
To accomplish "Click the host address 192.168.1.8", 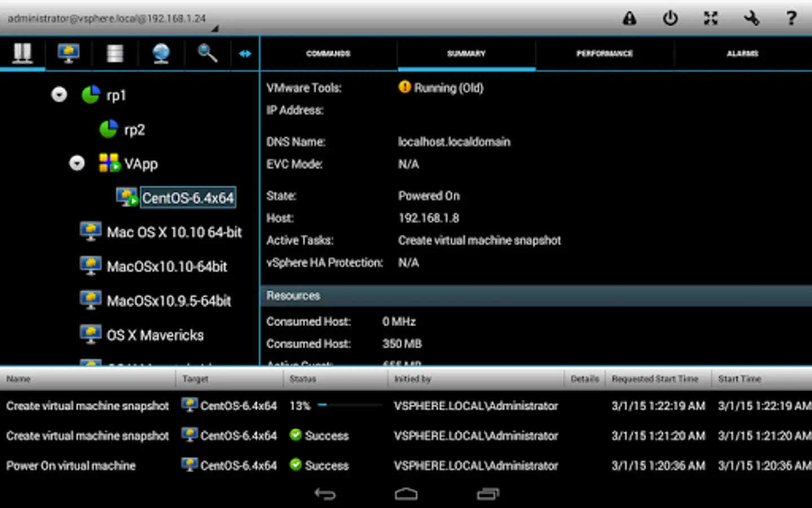I will pyautogui.click(x=429, y=218).
